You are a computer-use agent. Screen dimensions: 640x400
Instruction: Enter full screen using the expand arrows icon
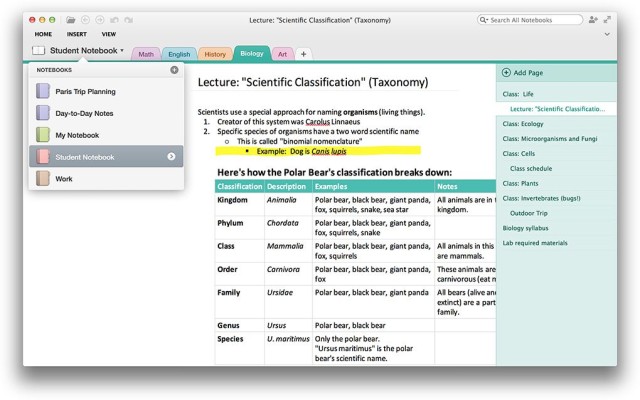[609, 19]
